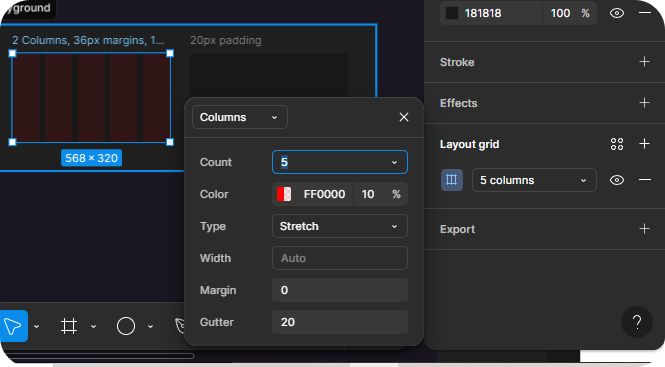Click the FF0000 grid color swatch

284,194
